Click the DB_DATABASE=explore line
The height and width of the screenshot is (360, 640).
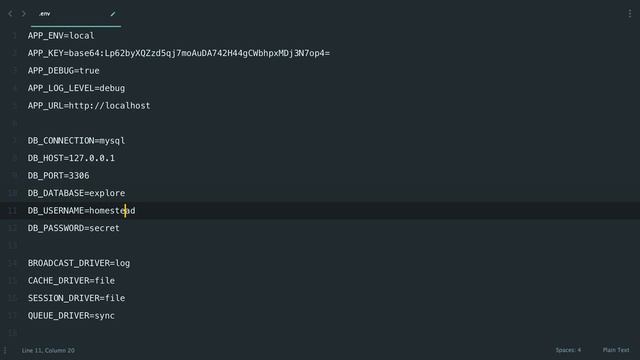coord(76,193)
